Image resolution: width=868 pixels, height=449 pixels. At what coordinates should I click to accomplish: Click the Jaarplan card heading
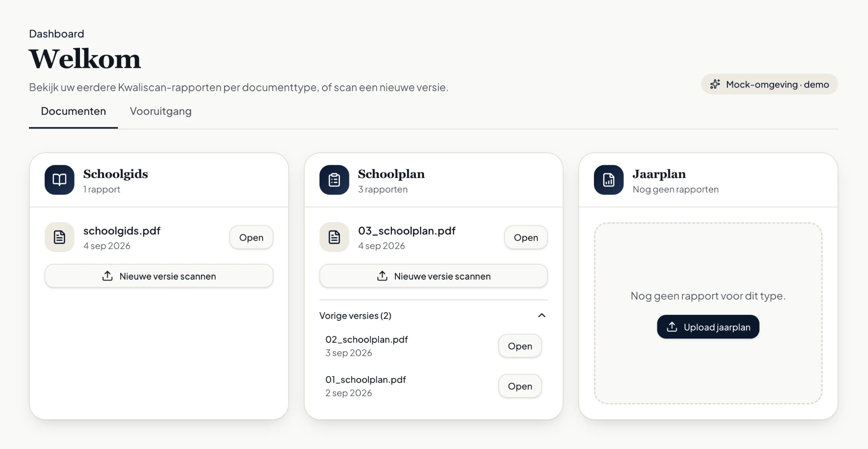(x=659, y=174)
